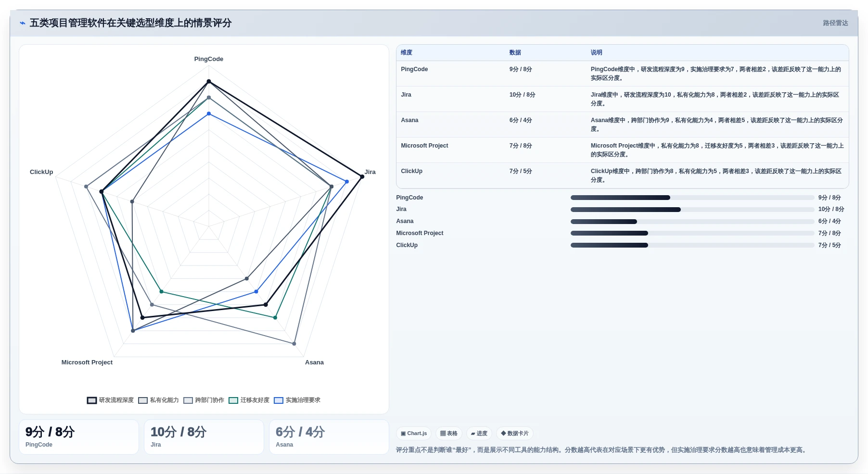Toggle the 研发流程深度 legend series

(x=110, y=400)
